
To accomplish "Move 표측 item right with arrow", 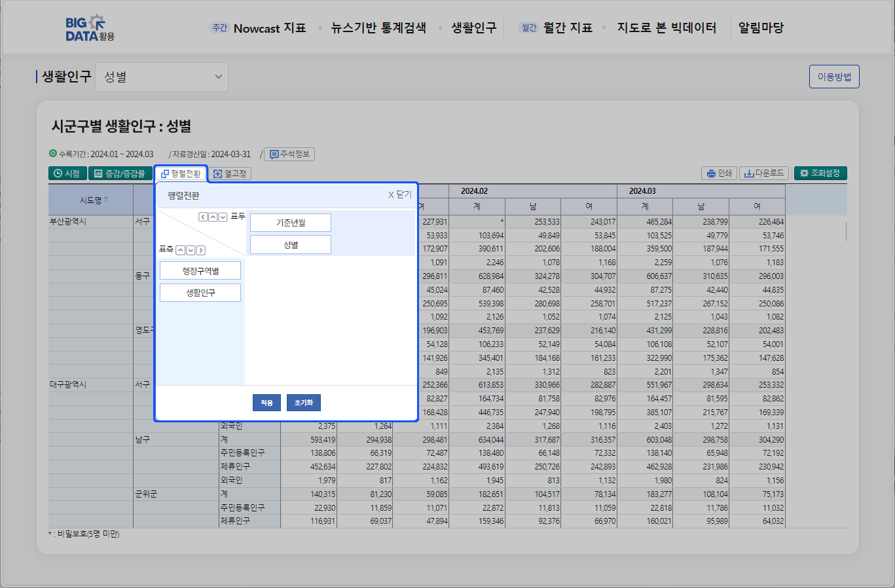I will (x=200, y=250).
